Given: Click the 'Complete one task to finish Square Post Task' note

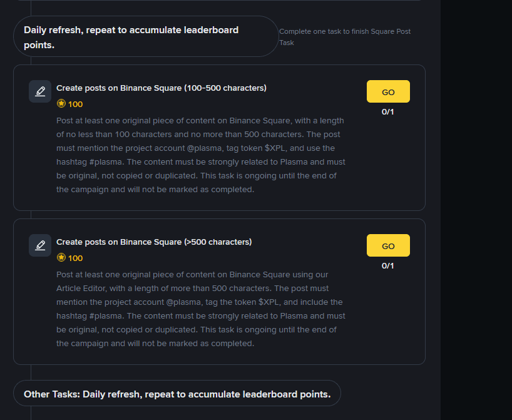Looking at the screenshot, I should [x=345, y=37].
